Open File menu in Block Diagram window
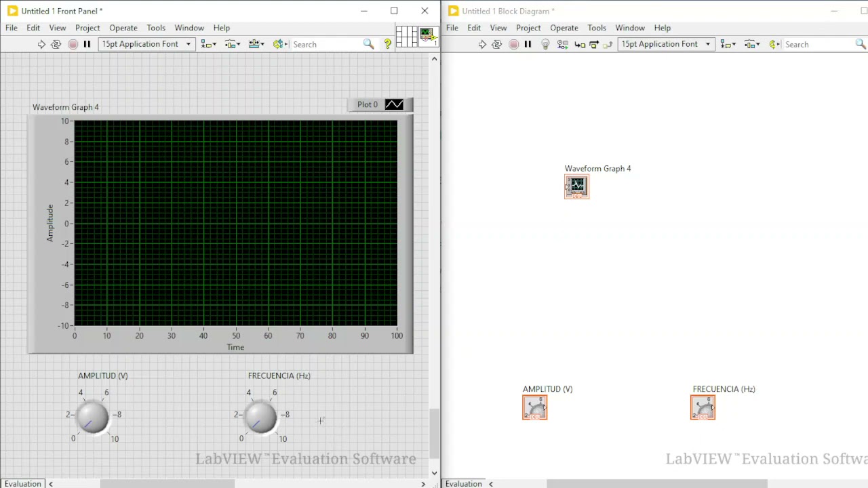868x488 pixels. pyautogui.click(x=452, y=28)
